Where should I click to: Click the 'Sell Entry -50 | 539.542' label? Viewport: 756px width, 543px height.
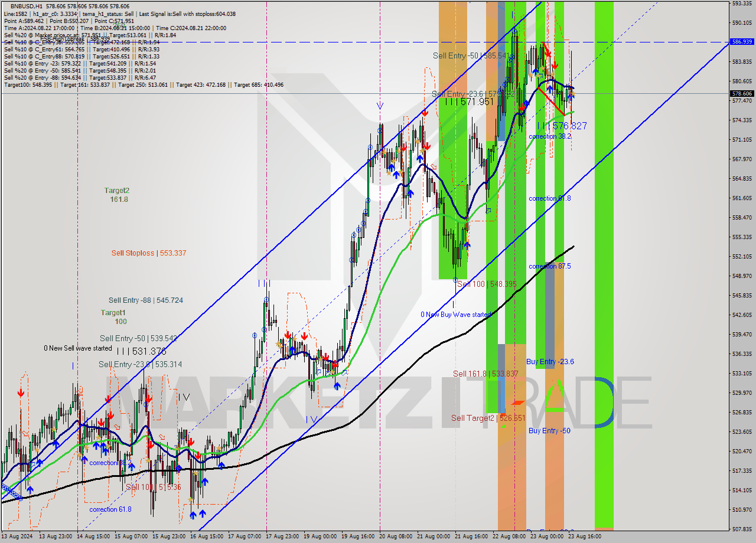point(138,338)
